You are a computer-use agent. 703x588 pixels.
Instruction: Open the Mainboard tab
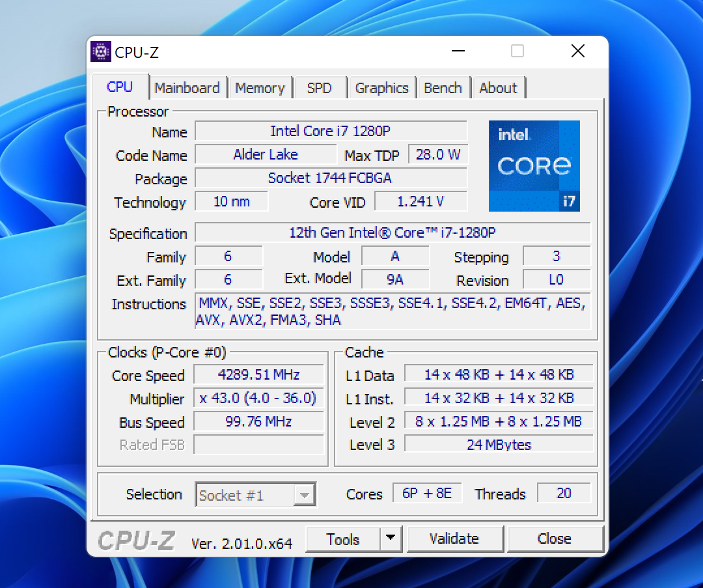(x=187, y=88)
